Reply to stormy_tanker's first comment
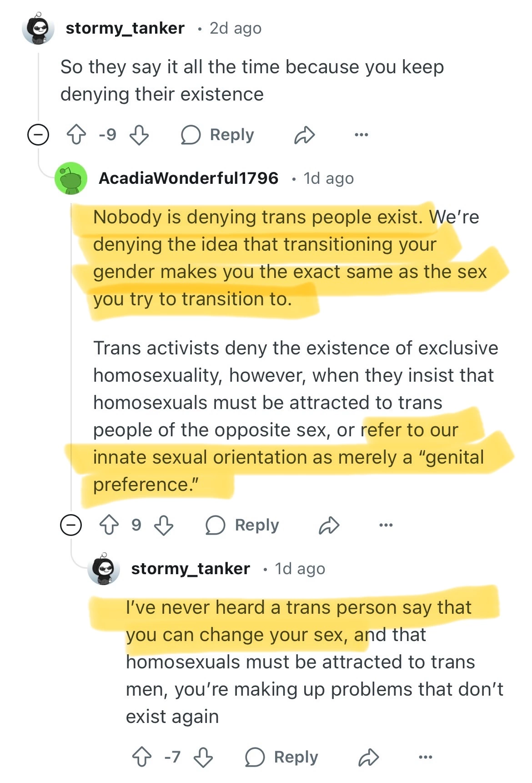Viewport: 532px width, 783px height. (218, 135)
